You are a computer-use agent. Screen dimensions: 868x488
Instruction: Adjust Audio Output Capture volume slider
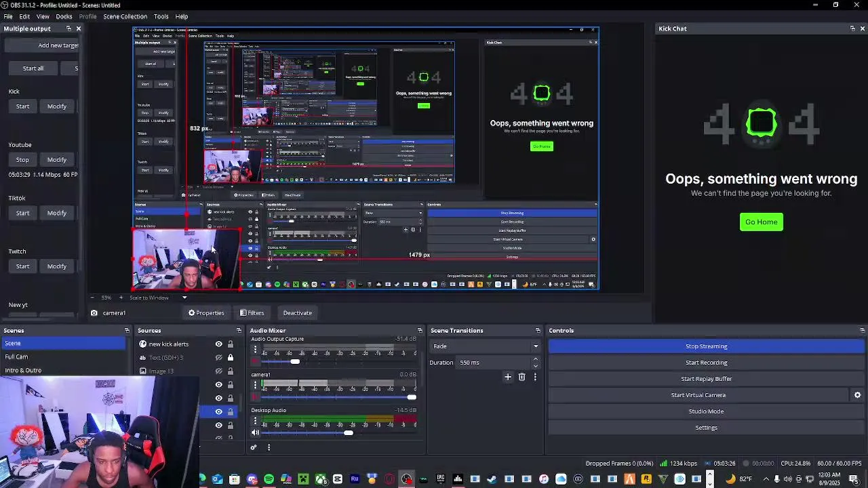[x=339, y=361]
